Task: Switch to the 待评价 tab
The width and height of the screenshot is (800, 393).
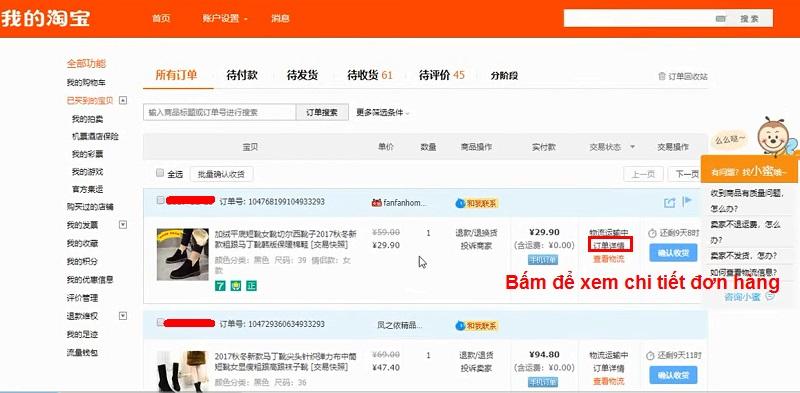Action: [x=442, y=76]
